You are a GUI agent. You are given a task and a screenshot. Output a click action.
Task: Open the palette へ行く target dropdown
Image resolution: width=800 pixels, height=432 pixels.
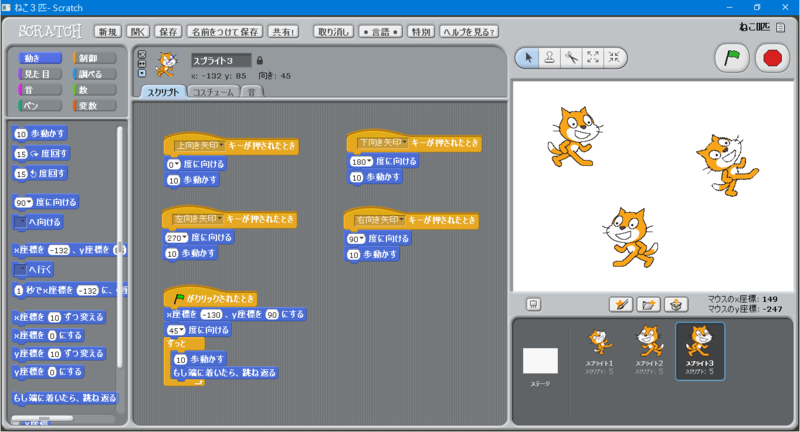[x=20, y=269]
